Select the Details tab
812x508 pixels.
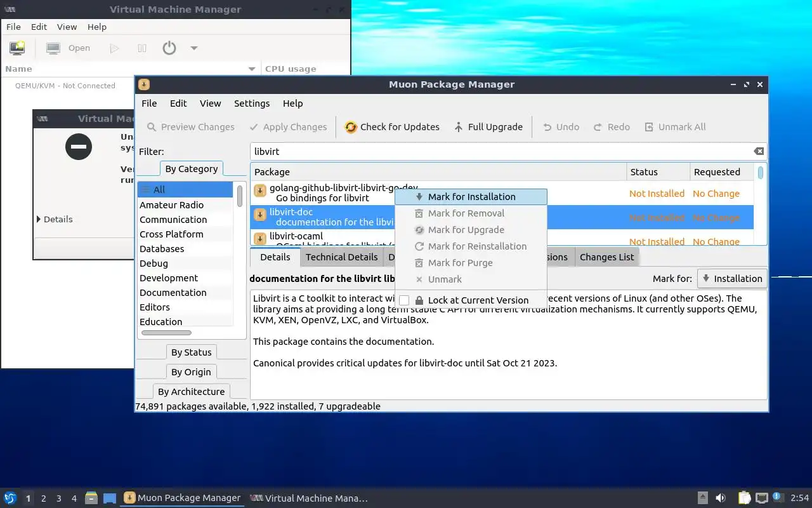tap(275, 257)
